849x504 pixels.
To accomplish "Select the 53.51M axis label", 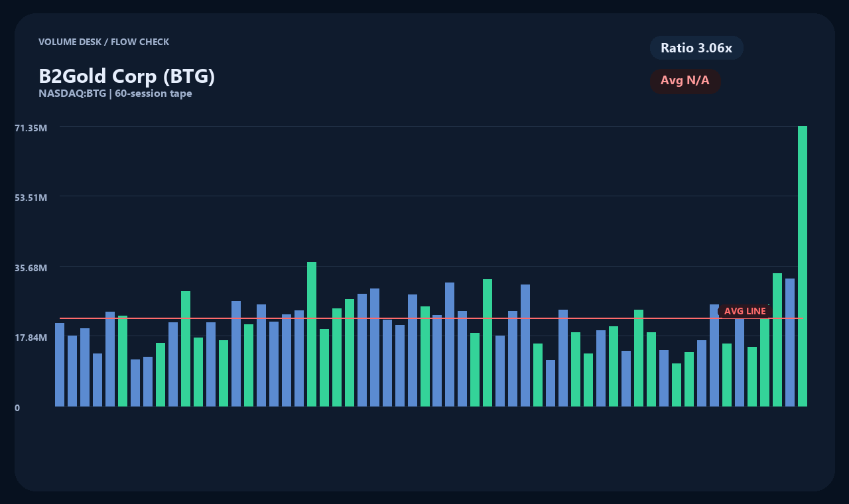I will [31, 198].
